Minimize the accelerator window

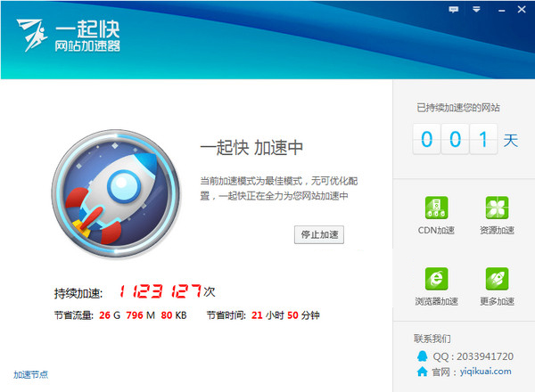[x=501, y=10]
